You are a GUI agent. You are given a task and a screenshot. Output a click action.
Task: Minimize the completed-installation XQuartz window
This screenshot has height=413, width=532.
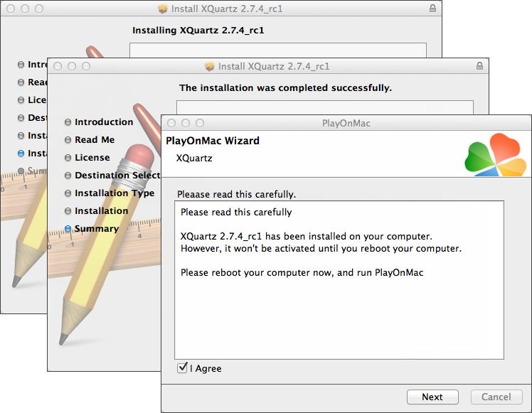pos(72,66)
